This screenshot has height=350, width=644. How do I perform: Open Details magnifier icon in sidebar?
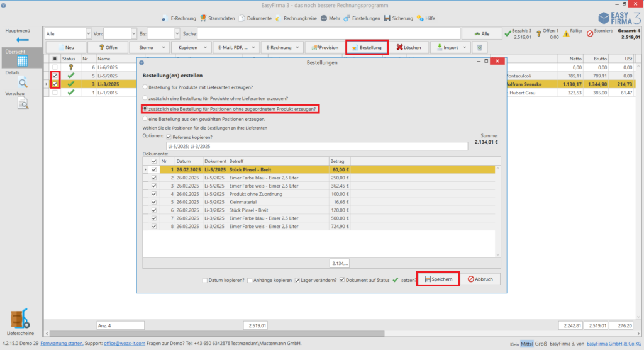(23, 82)
